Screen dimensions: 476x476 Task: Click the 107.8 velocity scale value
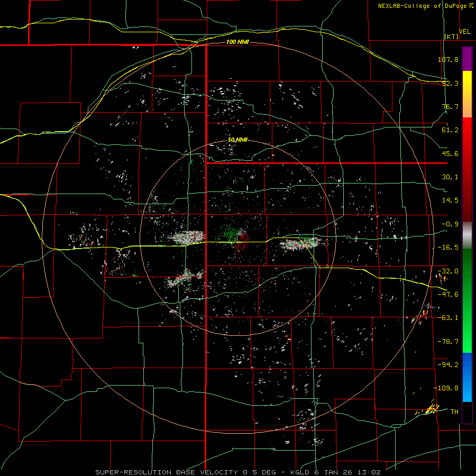[448, 59]
